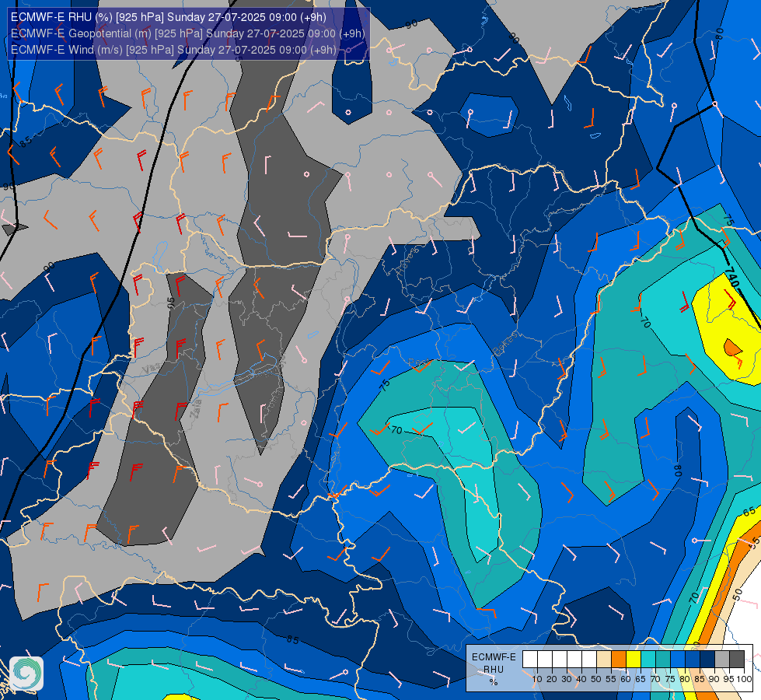Select the ECMWF-E Wind 925 hPa title line
The image size is (761, 700).
click(173, 50)
